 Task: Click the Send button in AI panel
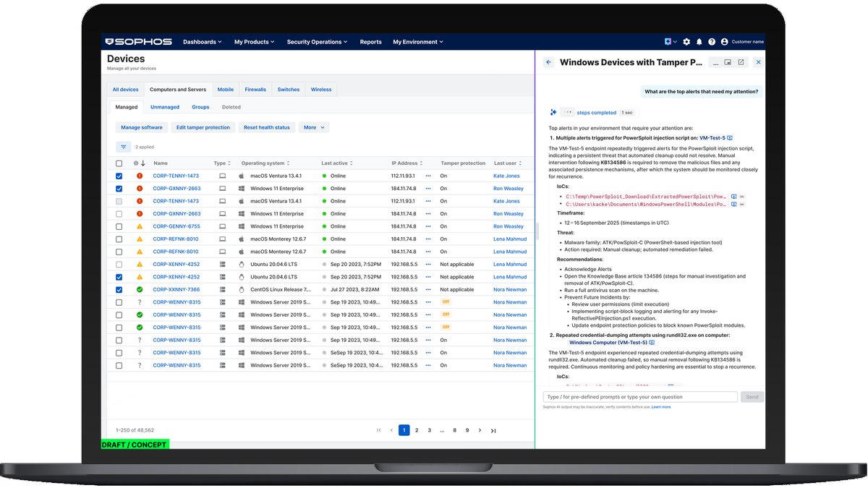click(752, 397)
